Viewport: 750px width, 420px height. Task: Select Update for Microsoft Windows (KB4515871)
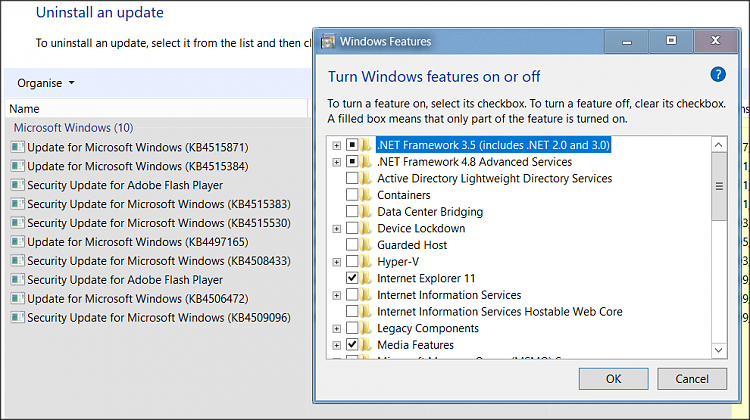coord(138,147)
